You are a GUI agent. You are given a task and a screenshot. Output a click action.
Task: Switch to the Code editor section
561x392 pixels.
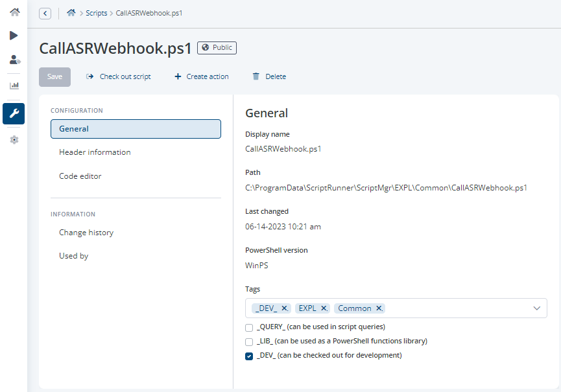[x=80, y=176]
